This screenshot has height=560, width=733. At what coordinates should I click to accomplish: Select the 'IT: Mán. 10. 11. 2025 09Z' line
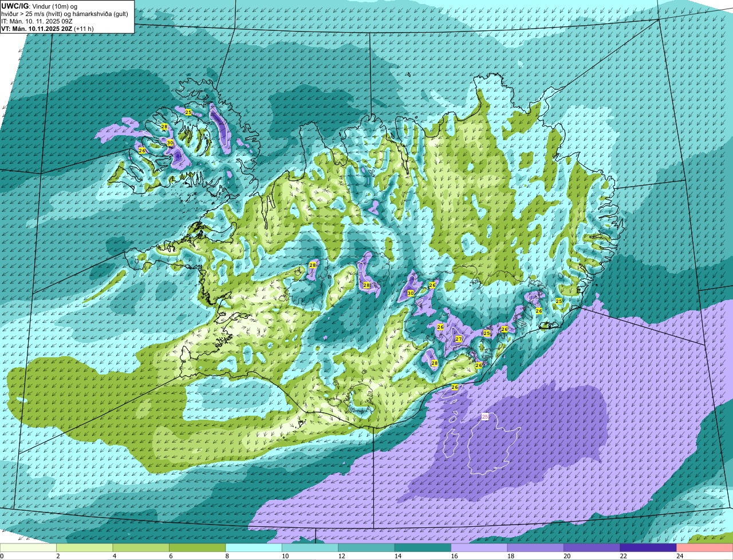click(x=37, y=21)
